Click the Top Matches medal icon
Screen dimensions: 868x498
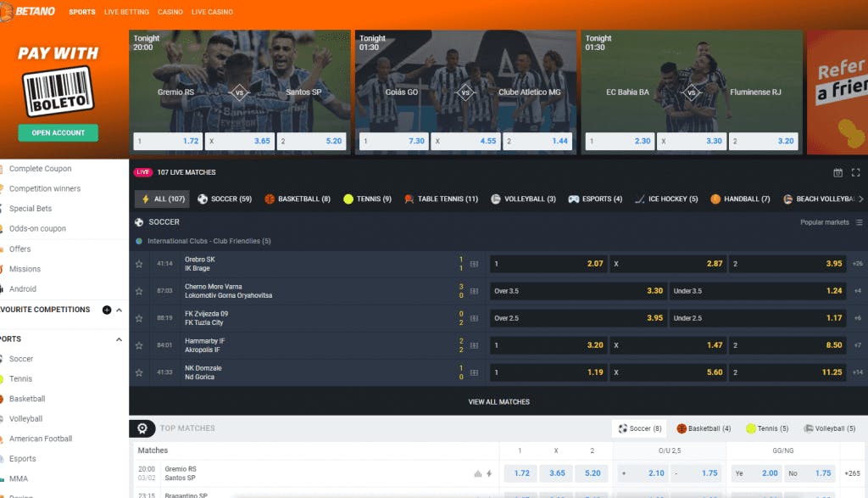(142, 428)
